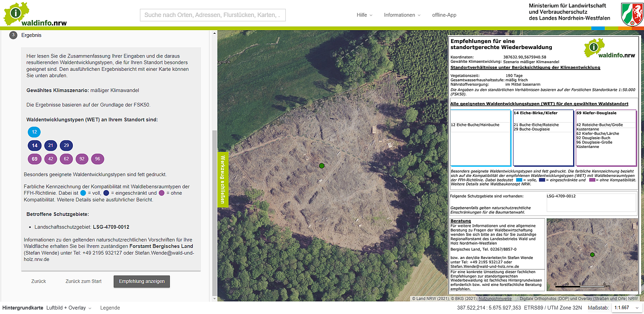
Task: Choose the dark blue WET 29 badge
Action: (x=66, y=146)
